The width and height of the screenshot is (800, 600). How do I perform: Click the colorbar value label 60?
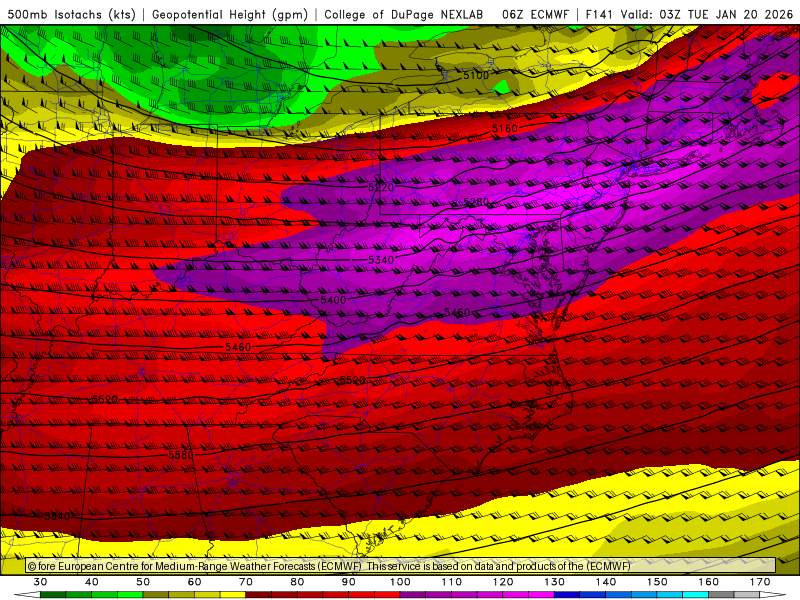[x=194, y=582]
